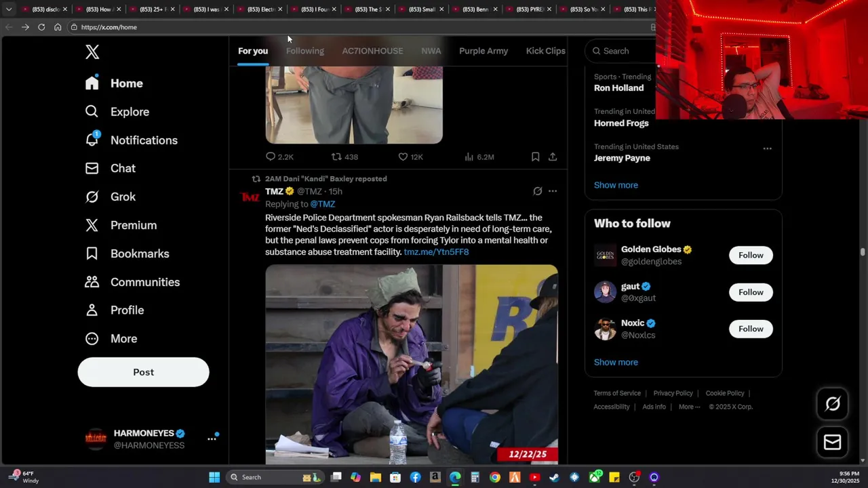Open Terms of Service link
Viewport: 868px width, 488px height.
(x=617, y=393)
